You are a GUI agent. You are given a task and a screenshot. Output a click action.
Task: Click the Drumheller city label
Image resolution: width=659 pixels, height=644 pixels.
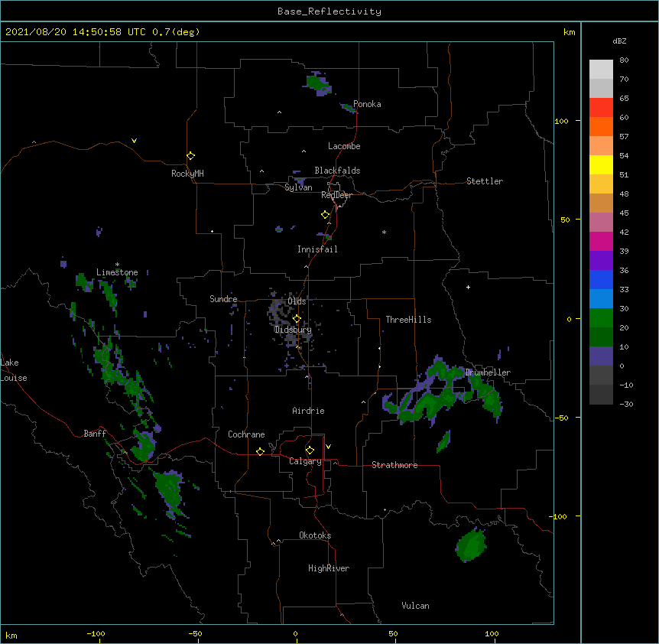[x=488, y=372]
